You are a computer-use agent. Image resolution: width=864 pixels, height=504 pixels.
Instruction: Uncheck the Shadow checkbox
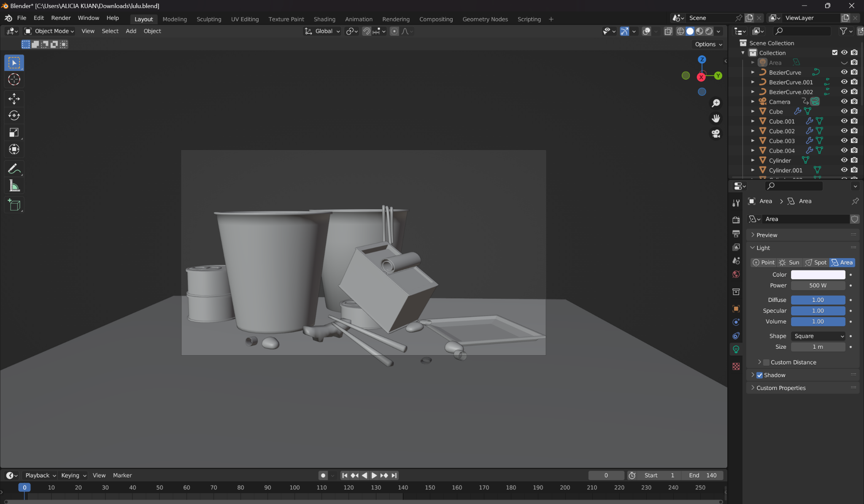pos(759,375)
